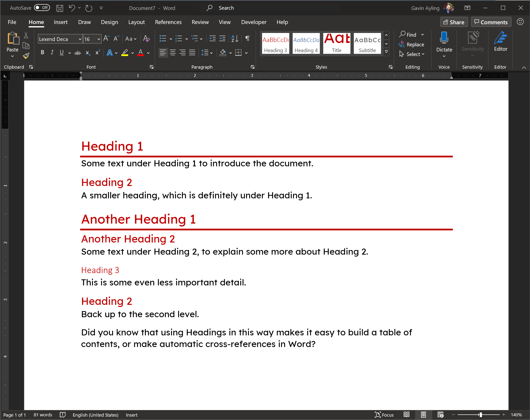Switch to the Insert tab
The image size is (530, 420).
[60, 22]
